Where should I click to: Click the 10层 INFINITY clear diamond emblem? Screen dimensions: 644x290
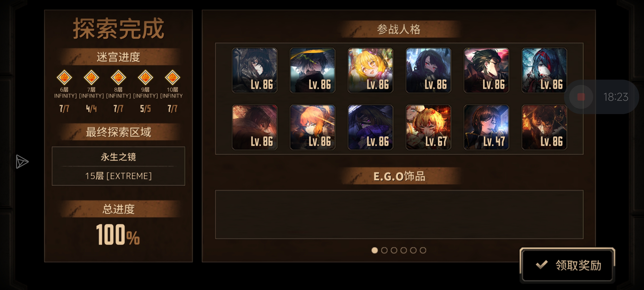point(172,77)
